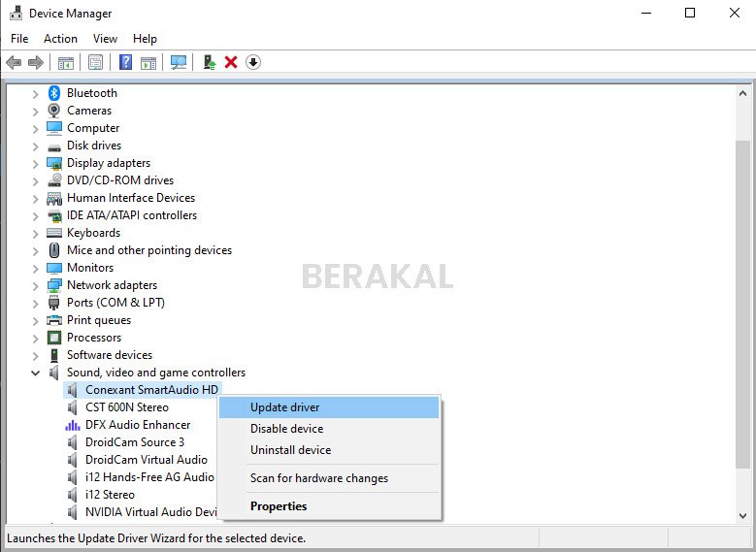The height and width of the screenshot is (552, 756).
Task: Click the Keyboards icon
Action: point(54,233)
